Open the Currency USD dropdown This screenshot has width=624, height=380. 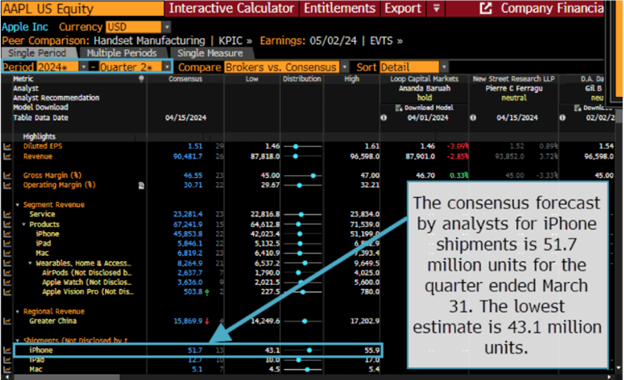coord(167,27)
